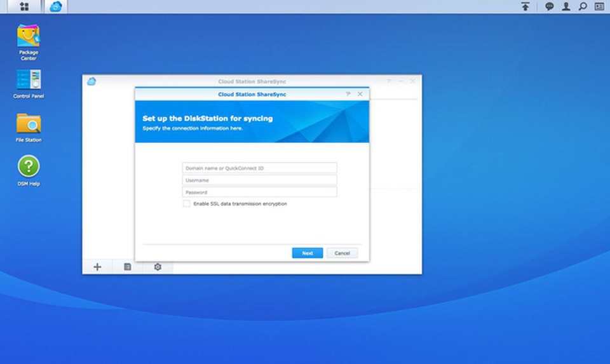This screenshot has width=610, height=364.
Task: Open File Station desktop shortcut
Action: 29,128
